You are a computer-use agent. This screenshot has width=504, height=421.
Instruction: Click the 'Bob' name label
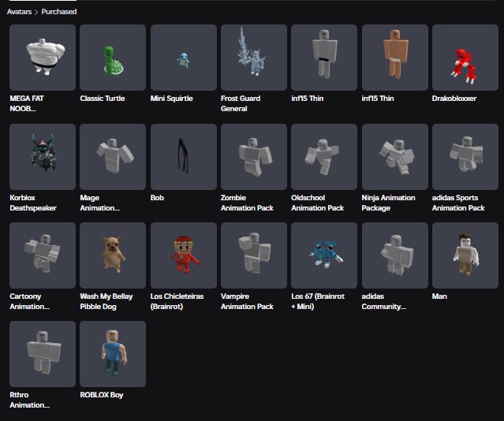[157, 198]
